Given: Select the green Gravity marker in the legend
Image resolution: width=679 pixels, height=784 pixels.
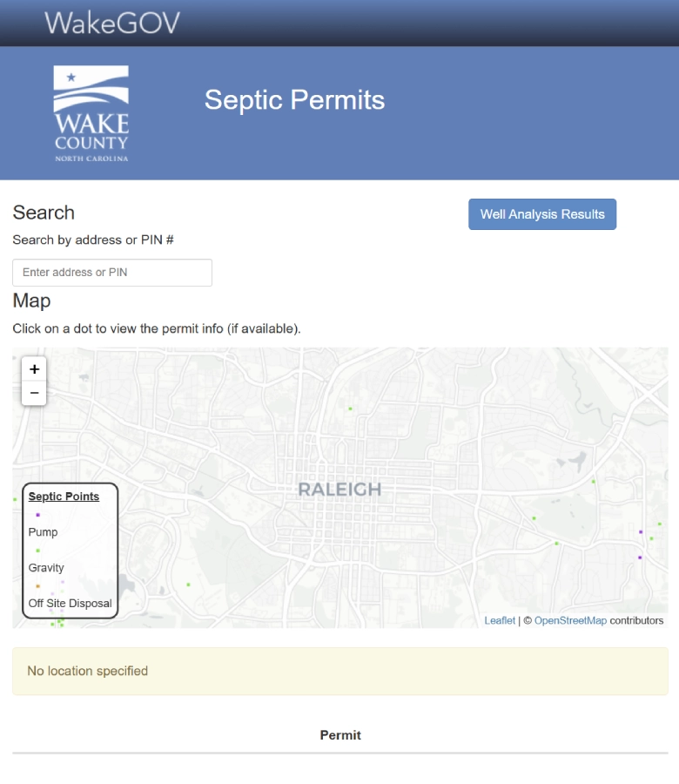Looking at the screenshot, I should pyautogui.click(x=37, y=550).
